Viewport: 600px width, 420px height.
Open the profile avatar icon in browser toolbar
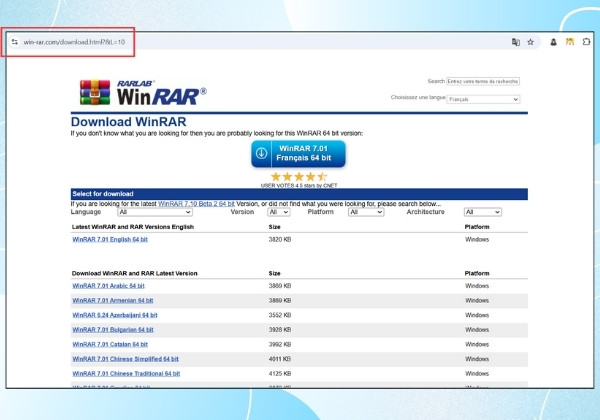click(553, 42)
